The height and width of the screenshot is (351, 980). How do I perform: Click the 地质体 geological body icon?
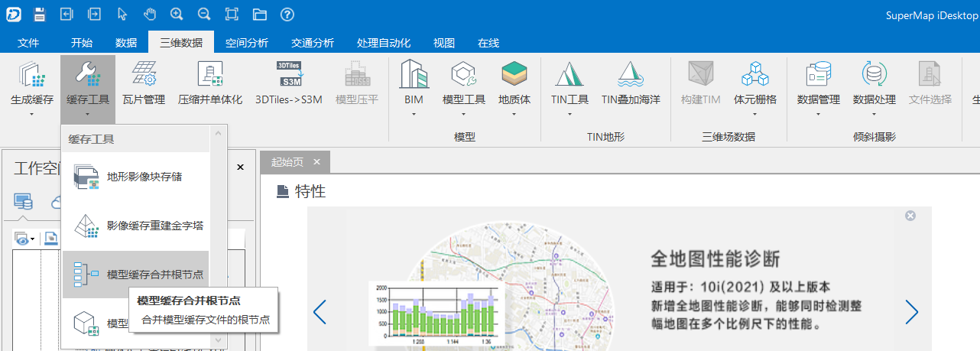click(514, 74)
